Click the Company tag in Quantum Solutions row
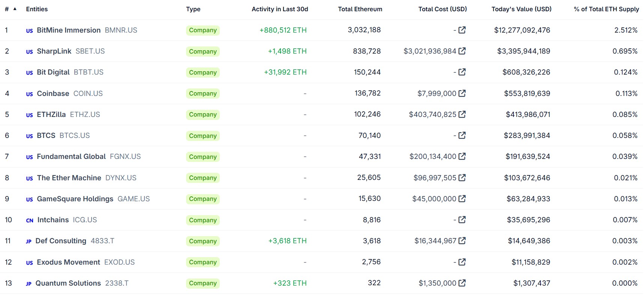The image size is (644, 295). [x=203, y=283]
